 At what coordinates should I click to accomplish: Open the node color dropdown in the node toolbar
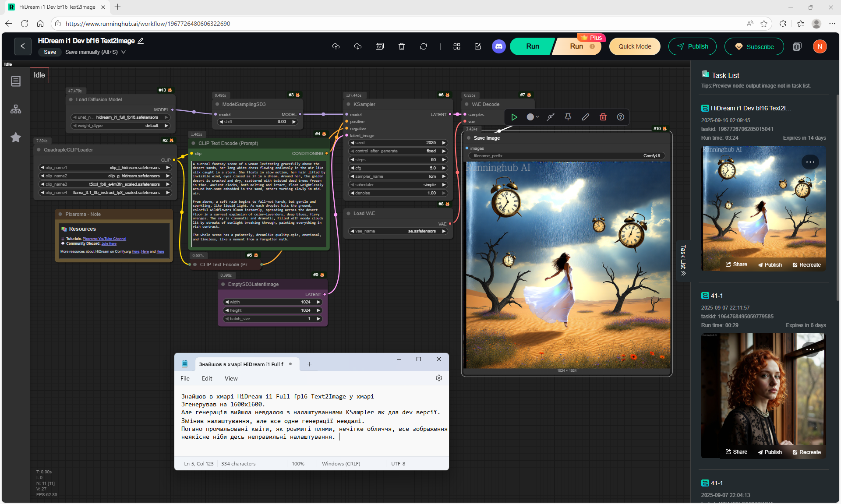533,117
